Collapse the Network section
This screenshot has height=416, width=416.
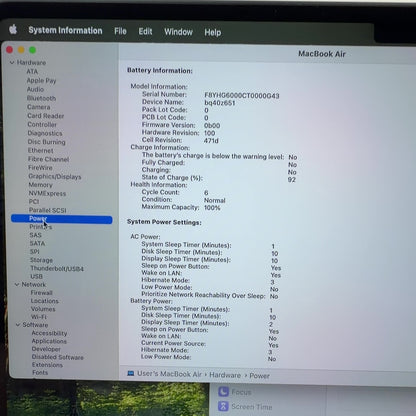point(17,284)
